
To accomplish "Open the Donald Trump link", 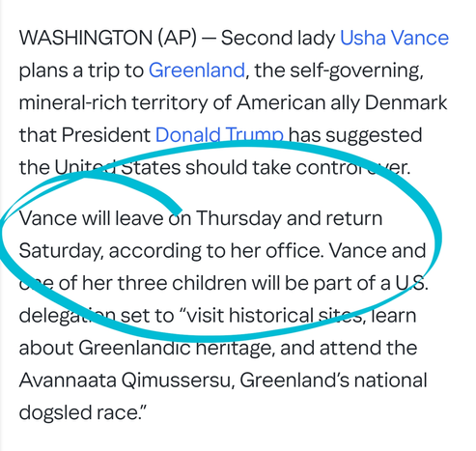I will [x=219, y=134].
